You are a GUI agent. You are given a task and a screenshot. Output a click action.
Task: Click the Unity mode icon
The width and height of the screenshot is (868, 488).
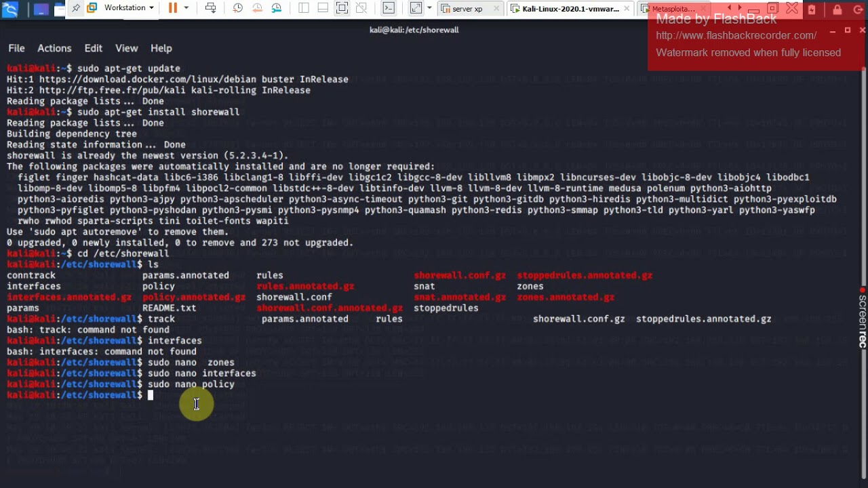click(x=361, y=8)
